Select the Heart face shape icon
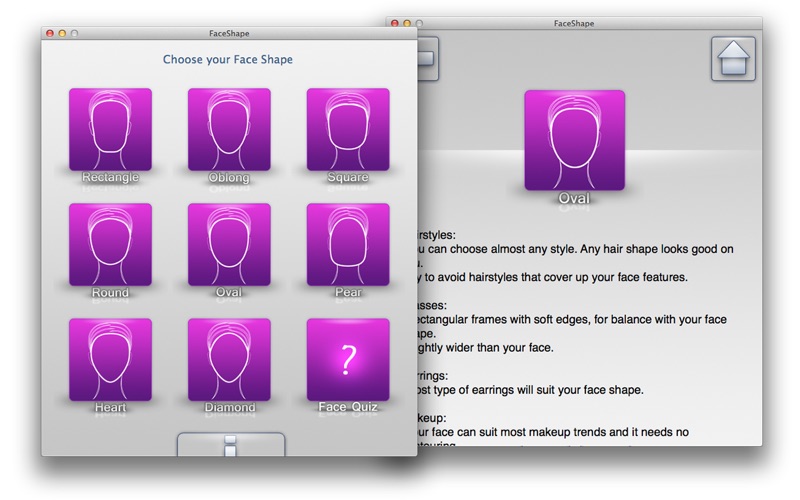Image resolution: width=800 pixels, height=500 pixels. point(110,360)
